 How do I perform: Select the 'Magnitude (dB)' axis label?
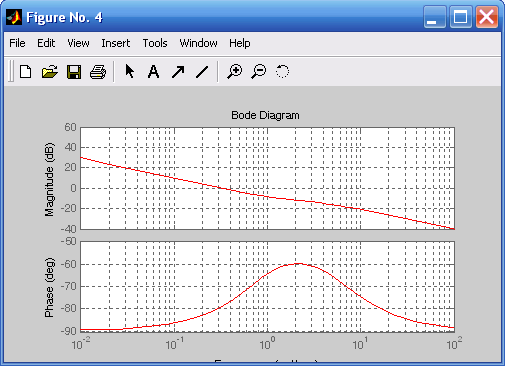(x=49, y=180)
